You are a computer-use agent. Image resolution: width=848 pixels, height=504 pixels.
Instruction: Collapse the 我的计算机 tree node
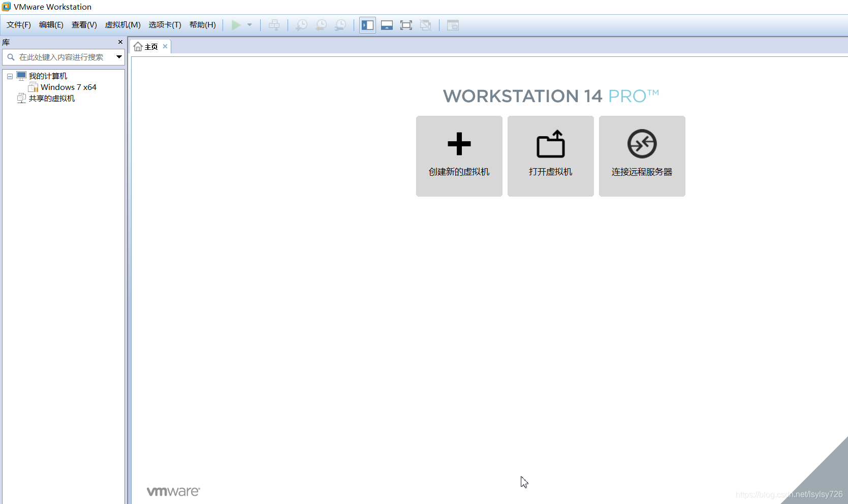coord(10,76)
